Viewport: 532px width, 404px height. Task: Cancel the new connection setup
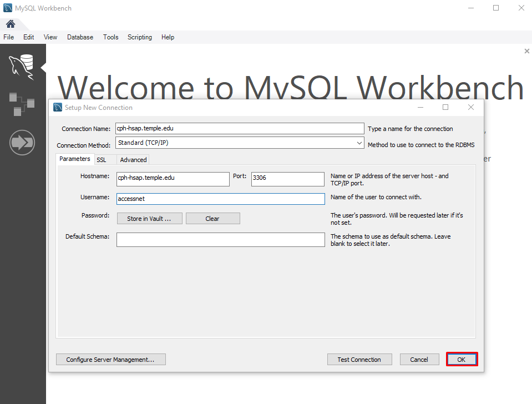419,360
